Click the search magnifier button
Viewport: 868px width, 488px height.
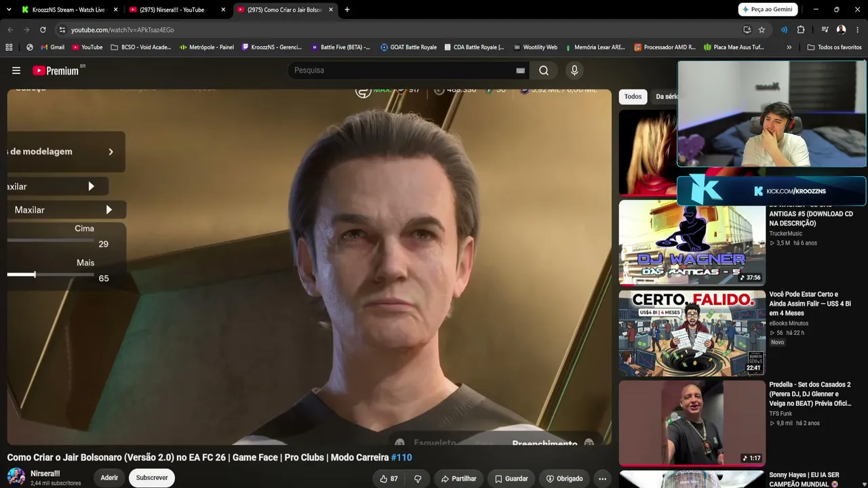(544, 70)
